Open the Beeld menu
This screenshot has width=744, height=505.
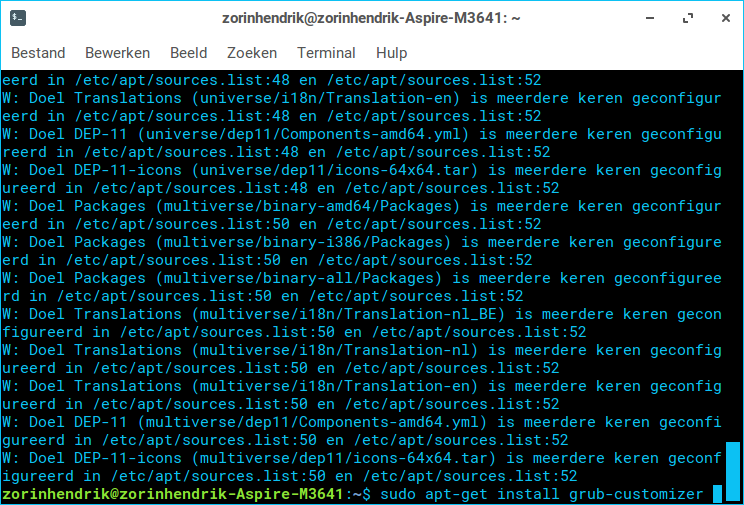(x=188, y=53)
